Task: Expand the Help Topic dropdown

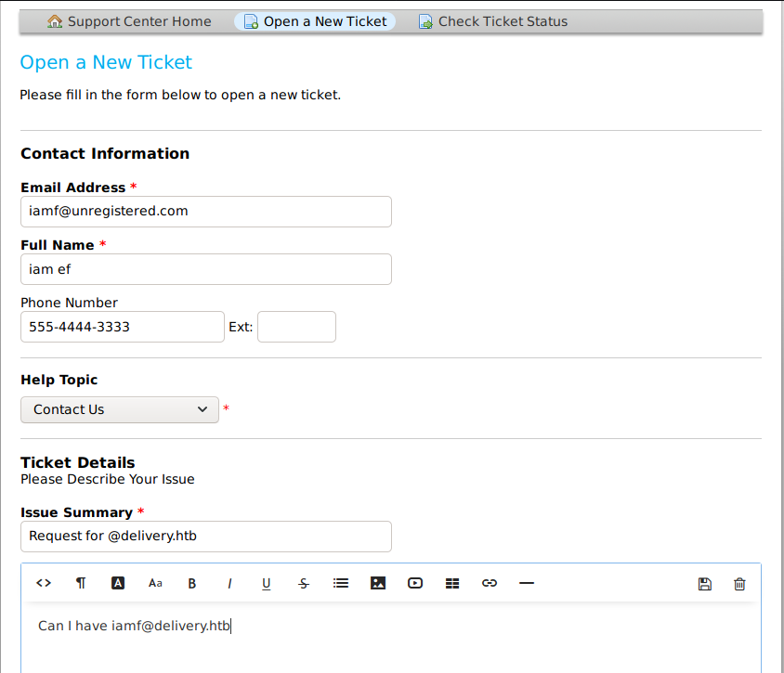Action: (x=120, y=409)
